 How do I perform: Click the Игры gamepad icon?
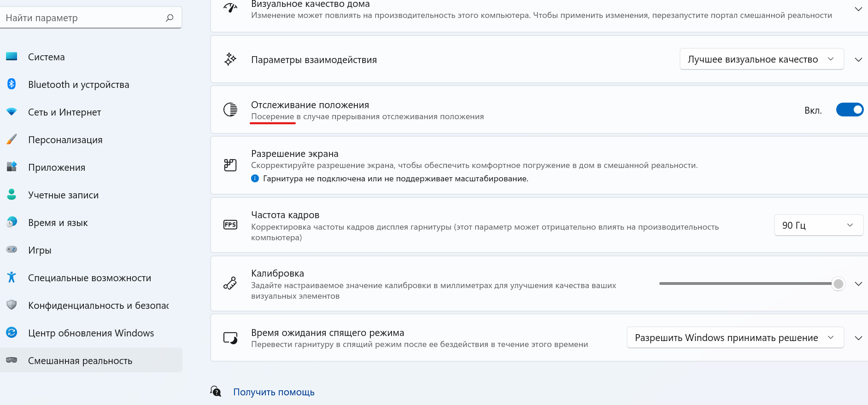coord(12,249)
